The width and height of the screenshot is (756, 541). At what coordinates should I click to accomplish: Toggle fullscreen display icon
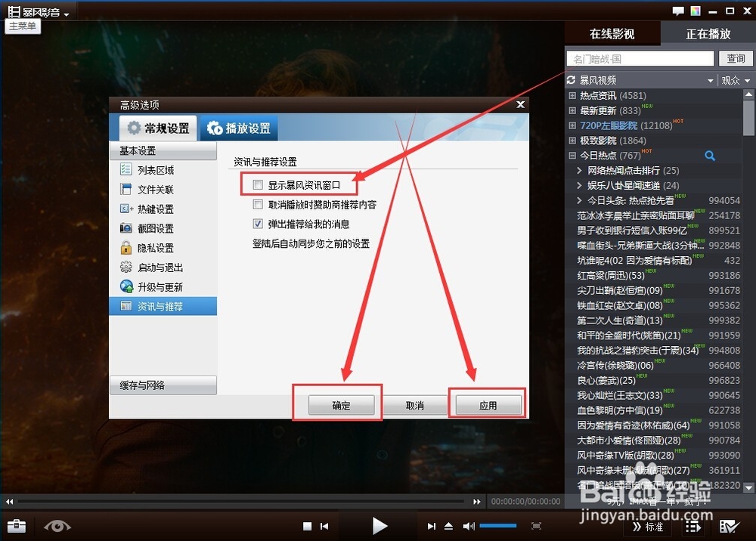click(x=536, y=526)
